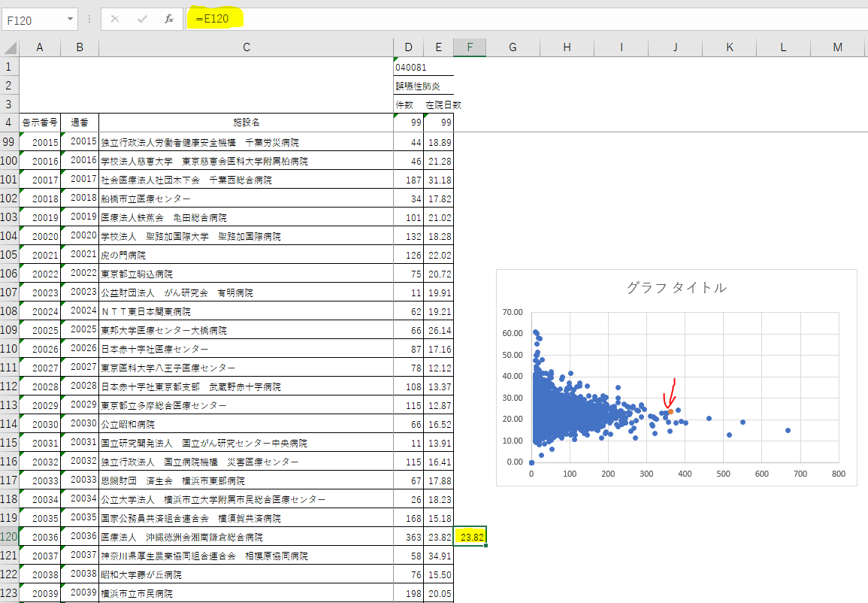Select column L header
The height and width of the screenshot is (603, 868).
[x=783, y=47]
